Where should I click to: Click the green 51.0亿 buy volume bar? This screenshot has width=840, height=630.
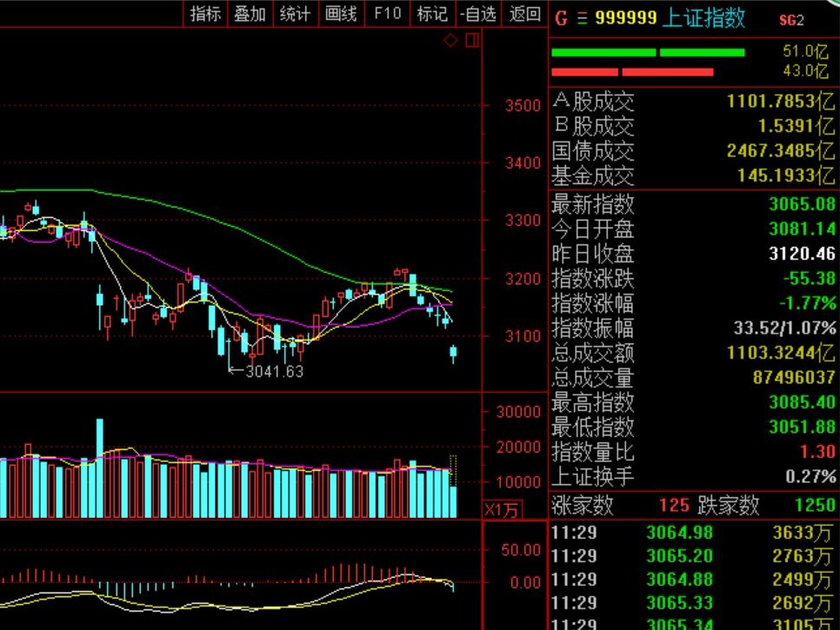pos(648,52)
